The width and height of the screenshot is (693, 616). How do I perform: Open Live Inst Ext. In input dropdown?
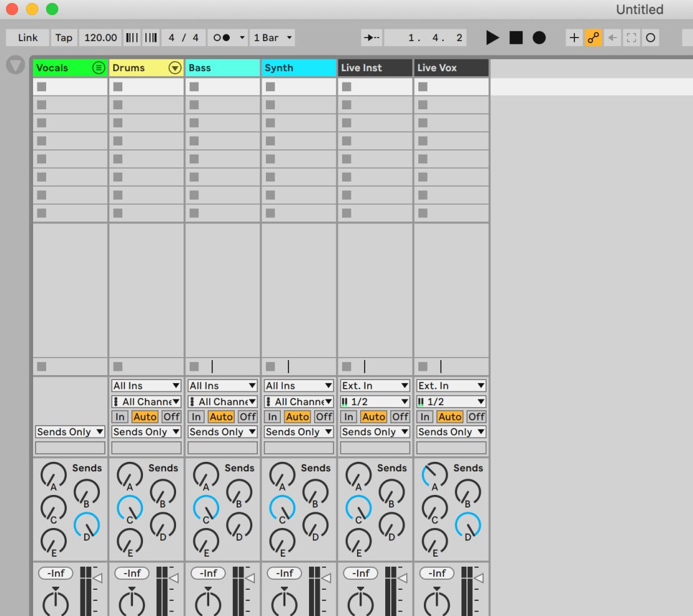[x=375, y=386]
